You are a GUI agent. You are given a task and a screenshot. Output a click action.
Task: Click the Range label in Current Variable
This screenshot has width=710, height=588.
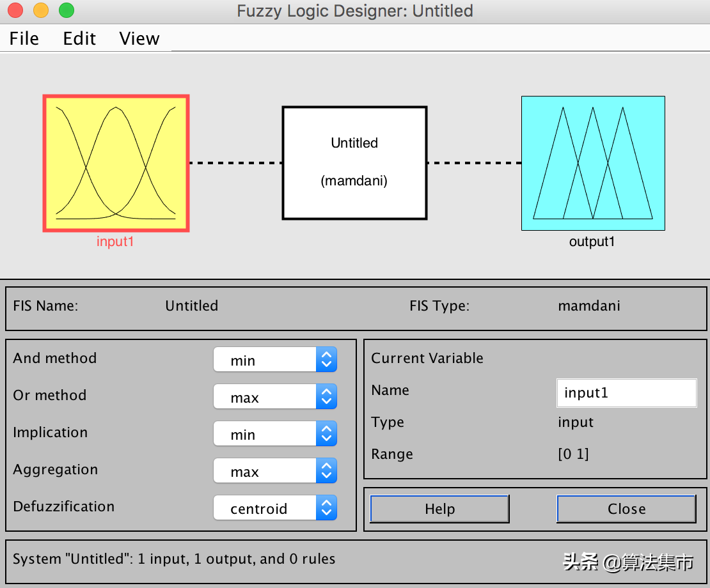[391, 454]
